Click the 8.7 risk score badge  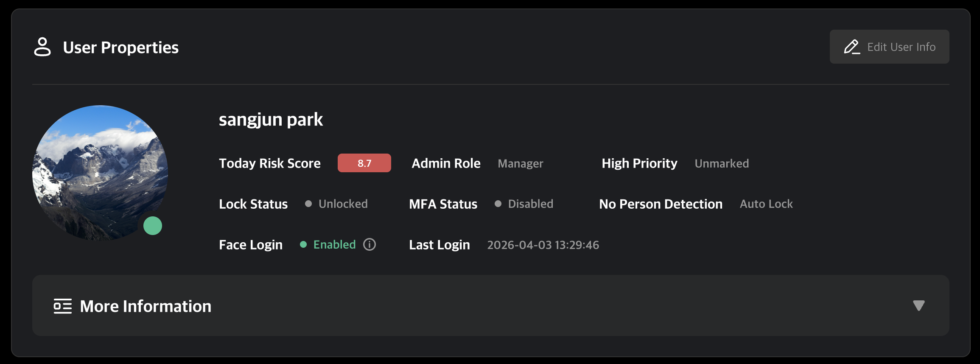(x=364, y=163)
